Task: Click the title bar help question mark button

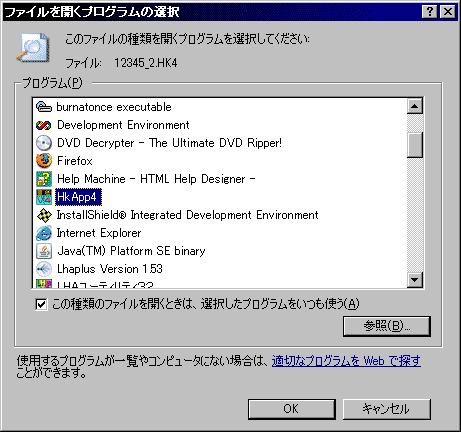Action: [430, 12]
